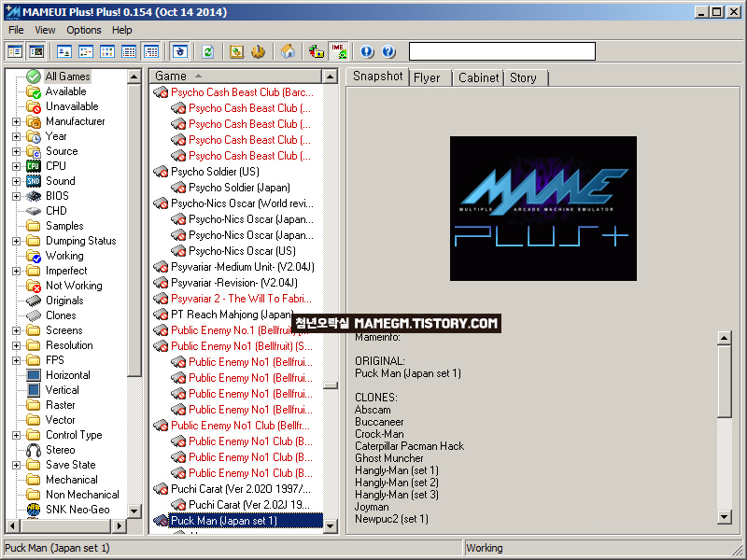Expand the Control Type folder node
The image size is (747, 560).
[16, 435]
